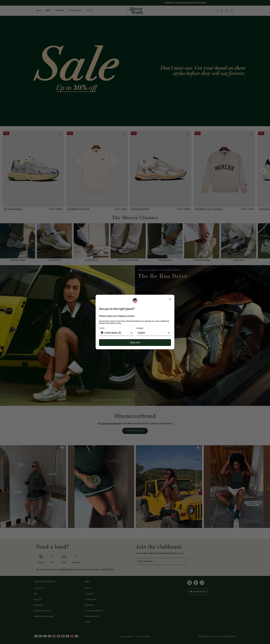Screen dimensions: 270x644
Task: Close the shipping country popup
Action: 170,299
